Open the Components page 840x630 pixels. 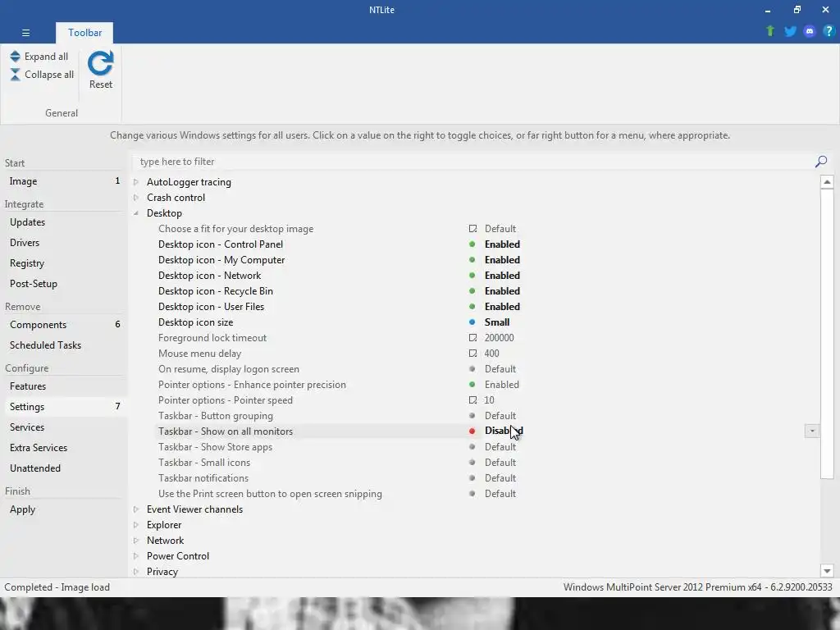[x=64, y=325]
